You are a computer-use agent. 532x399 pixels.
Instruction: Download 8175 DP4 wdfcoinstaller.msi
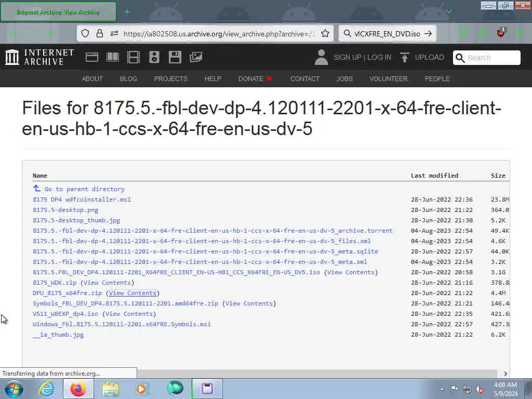[82, 199]
